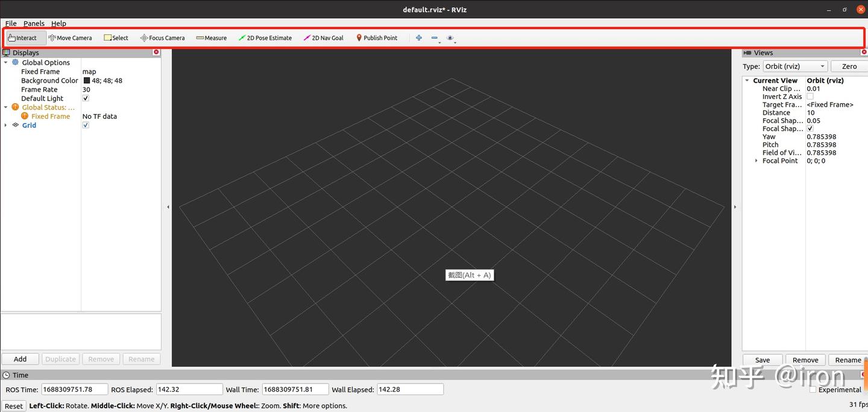Screen dimensions: 868x412
Task: Click the Time panel clock icon
Action: point(6,375)
